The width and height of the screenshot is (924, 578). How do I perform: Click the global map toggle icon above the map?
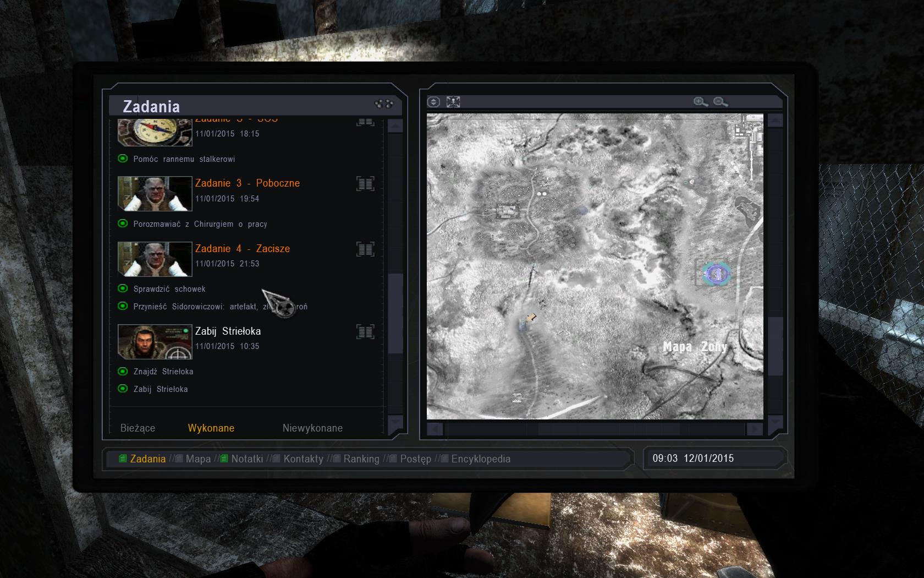(x=433, y=102)
